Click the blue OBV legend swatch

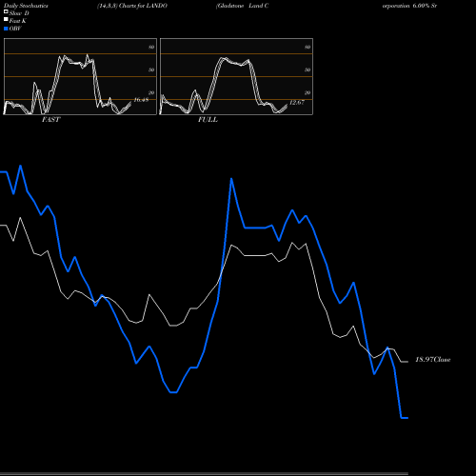6,29
